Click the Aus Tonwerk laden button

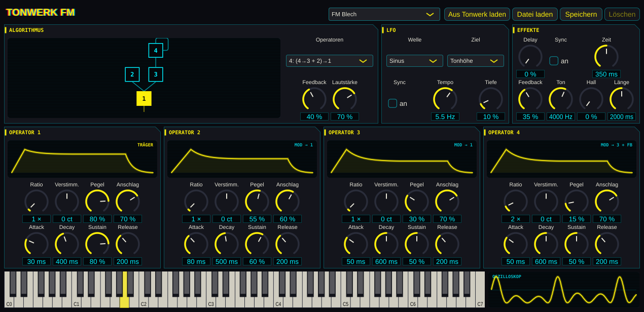[x=477, y=14]
